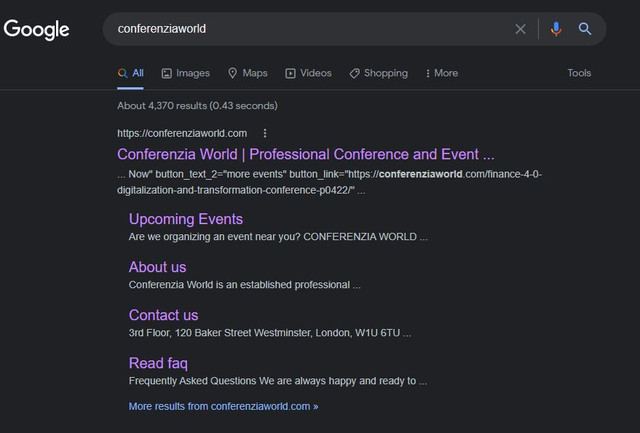Click More results from conferenziaworld.com
Viewport: 640px width, 433px height.
(x=223, y=406)
